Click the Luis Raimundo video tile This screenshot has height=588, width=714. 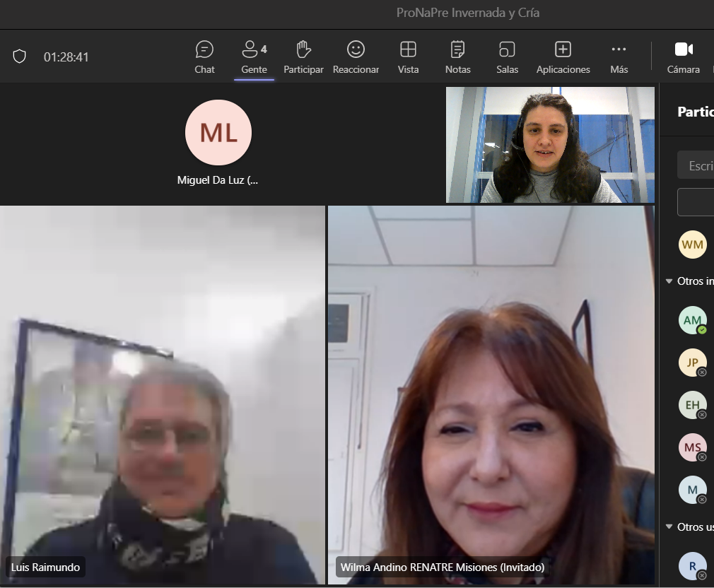click(x=163, y=396)
